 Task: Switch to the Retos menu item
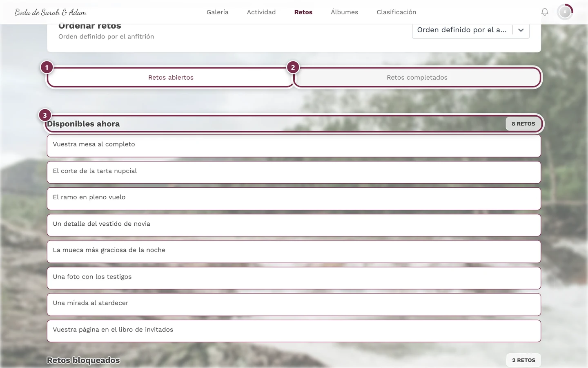click(x=303, y=12)
